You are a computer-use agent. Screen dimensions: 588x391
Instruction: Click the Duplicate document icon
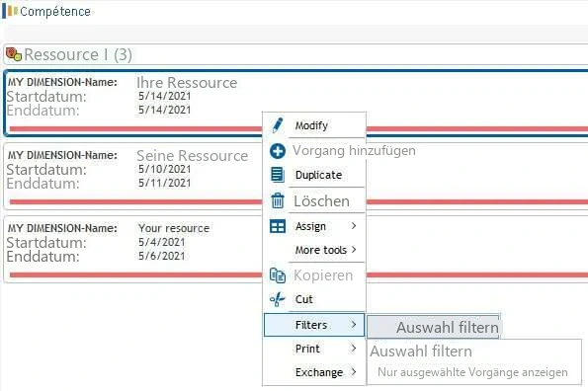tap(278, 175)
